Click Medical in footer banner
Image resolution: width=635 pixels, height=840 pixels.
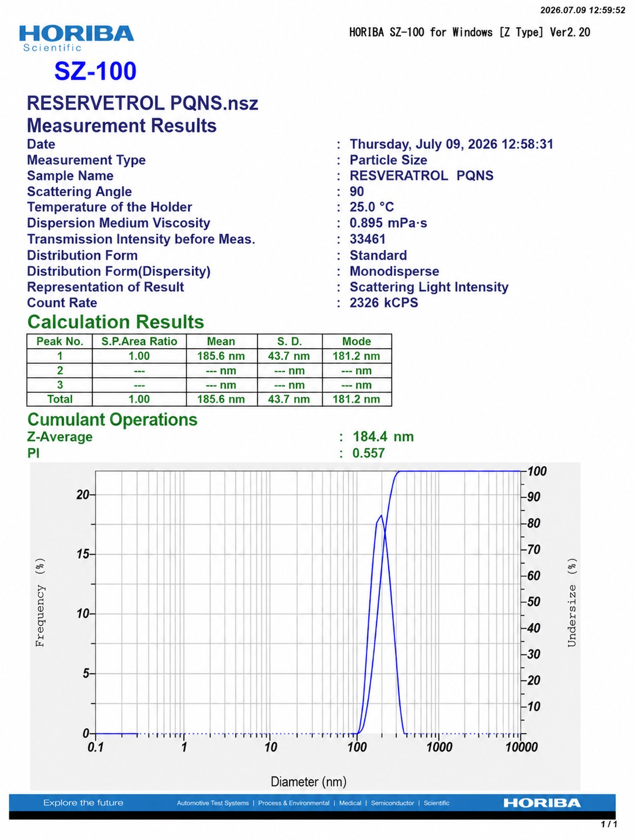pyautogui.click(x=350, y=803)
